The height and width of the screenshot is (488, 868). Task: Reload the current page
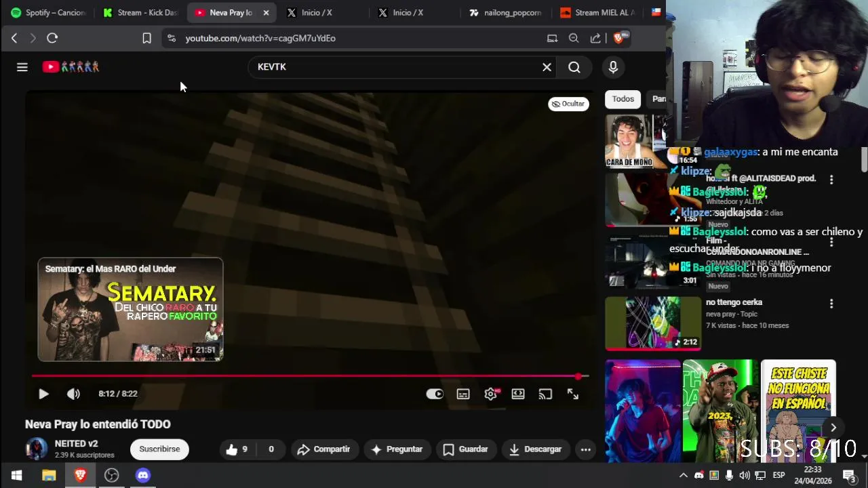[52, 39]
